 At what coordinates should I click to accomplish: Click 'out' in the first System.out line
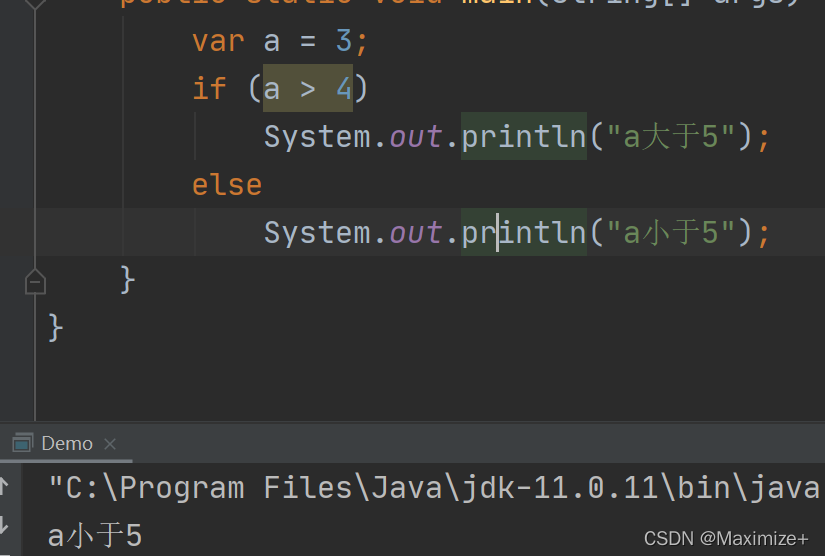pyautogui.click(x=416, y=137)
